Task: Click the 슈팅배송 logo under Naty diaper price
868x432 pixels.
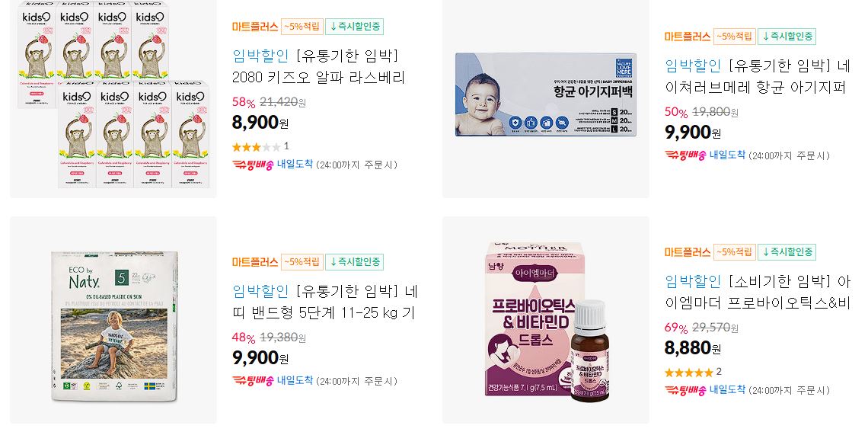Action: coord(253,380)
